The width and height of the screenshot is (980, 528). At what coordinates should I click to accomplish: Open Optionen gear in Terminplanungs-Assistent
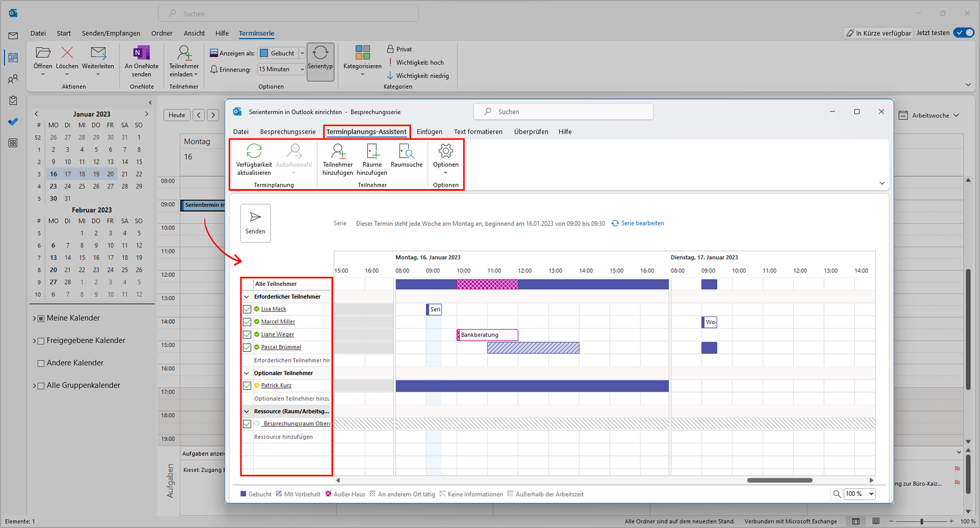[446, 151]
